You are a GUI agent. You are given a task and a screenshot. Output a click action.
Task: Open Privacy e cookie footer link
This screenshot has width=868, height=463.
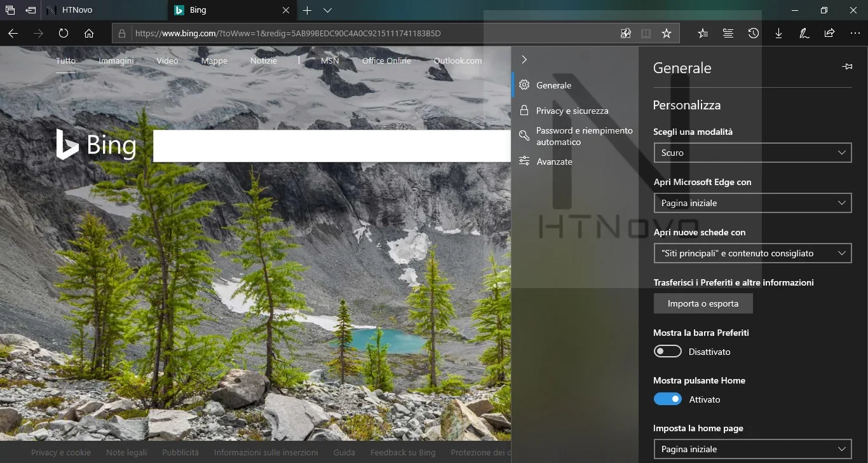pos(61,453)
